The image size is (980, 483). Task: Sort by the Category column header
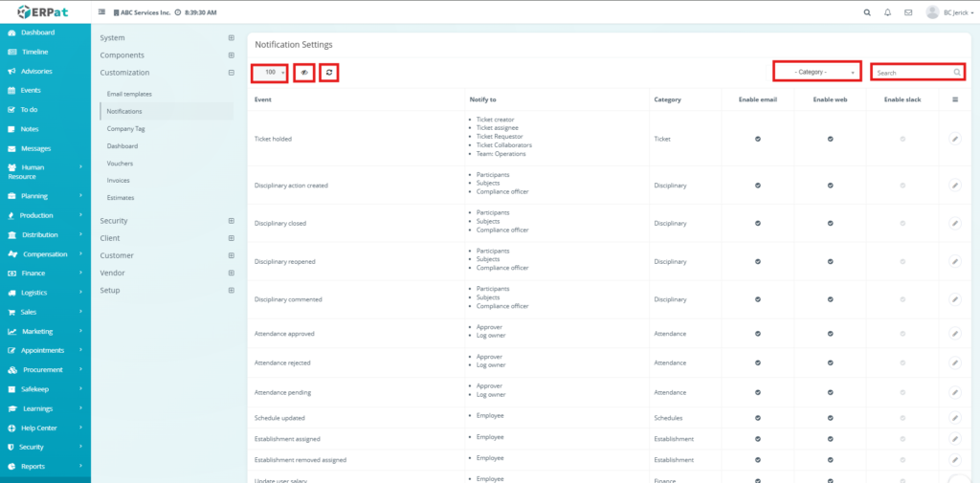point(667,99)
